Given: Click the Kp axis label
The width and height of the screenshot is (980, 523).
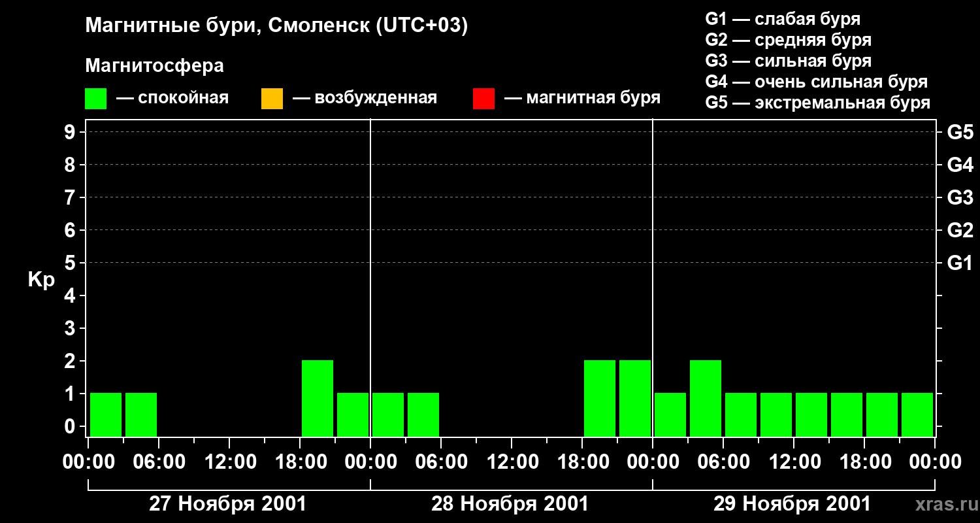Looking at the screenshot, I should click(x=41, y=280).
